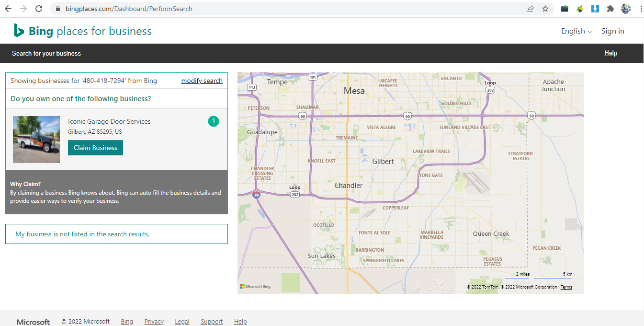Open the Legal link in footer

pos(182,322)
